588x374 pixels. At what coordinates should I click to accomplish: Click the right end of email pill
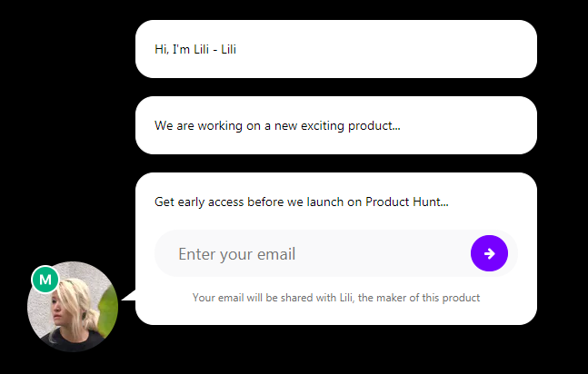pyautogui.click(x=513, y=253)
